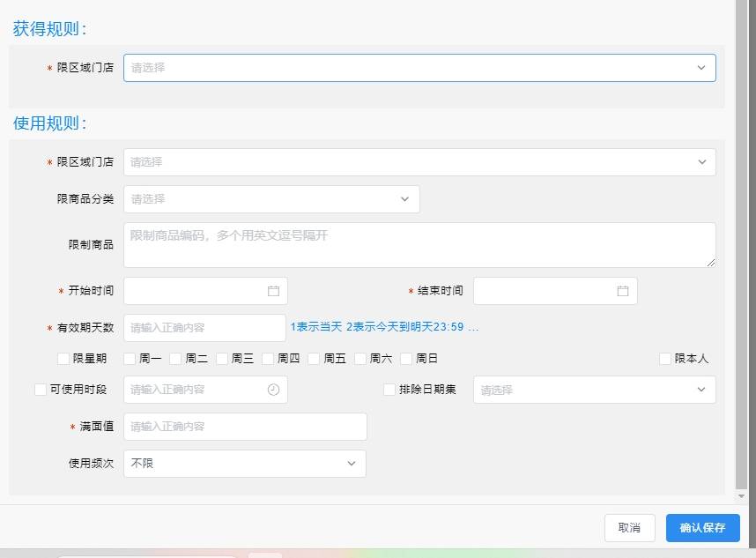
Task: Click the 限制商品 codes textarea
Action: click(x=419, y=245)
